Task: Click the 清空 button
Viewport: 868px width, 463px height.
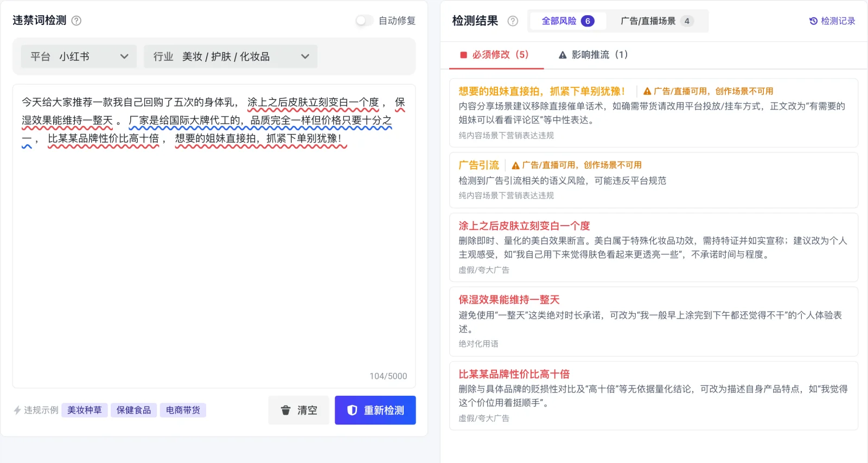Action: pyautogui.click(x=299, y=410)
